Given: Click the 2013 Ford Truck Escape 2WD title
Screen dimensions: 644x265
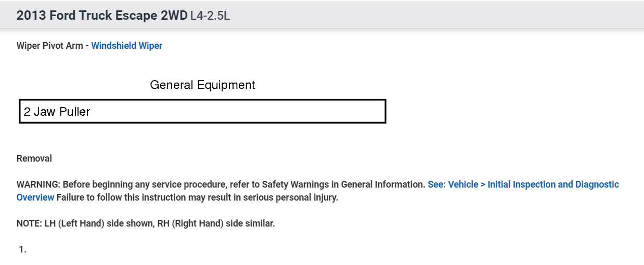Looking at the screenshot, I should [101, 16].
